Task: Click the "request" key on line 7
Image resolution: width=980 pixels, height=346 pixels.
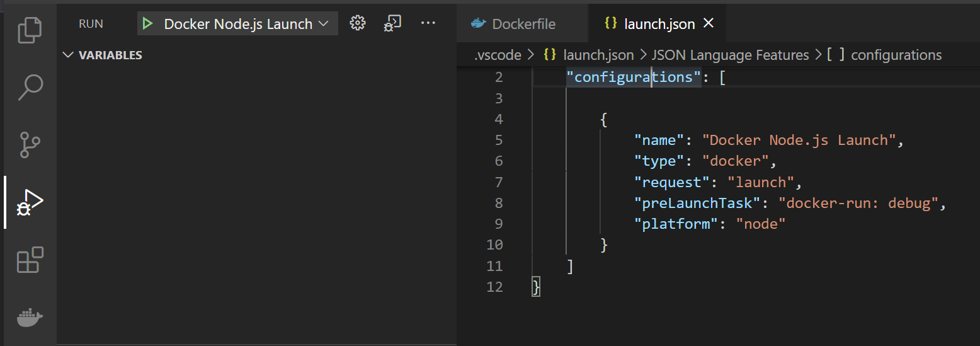Action: pos(671,183)
